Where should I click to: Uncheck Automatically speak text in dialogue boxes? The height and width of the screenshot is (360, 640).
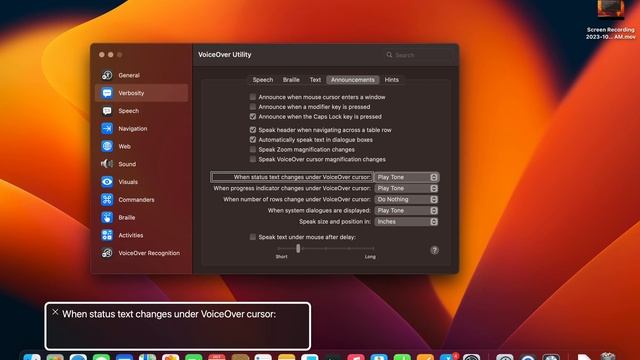[x=253, y=140]
